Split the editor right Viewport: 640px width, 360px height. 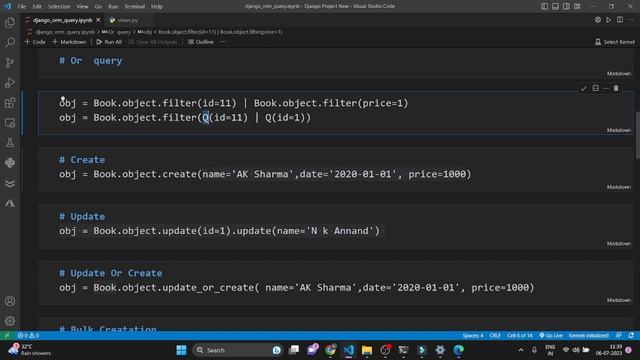[x=620, y=20]
